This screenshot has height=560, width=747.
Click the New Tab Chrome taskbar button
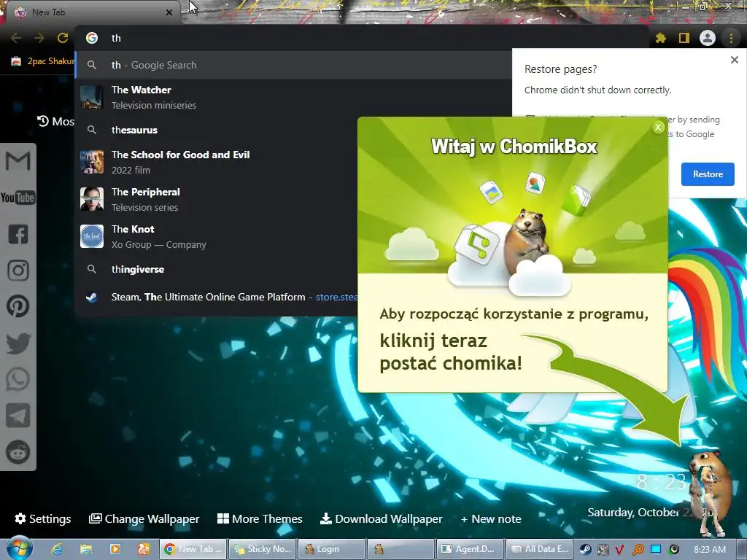click(x=193, y=549)
